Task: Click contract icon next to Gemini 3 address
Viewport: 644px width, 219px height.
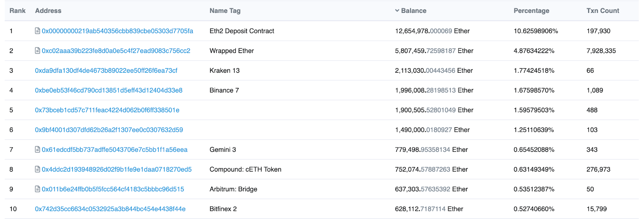Action: [37, 149]
